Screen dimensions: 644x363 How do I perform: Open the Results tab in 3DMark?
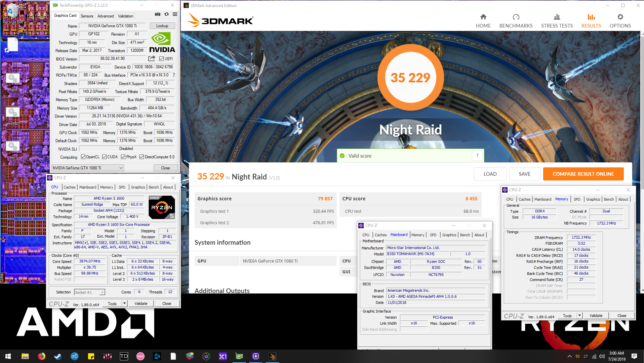591,21
